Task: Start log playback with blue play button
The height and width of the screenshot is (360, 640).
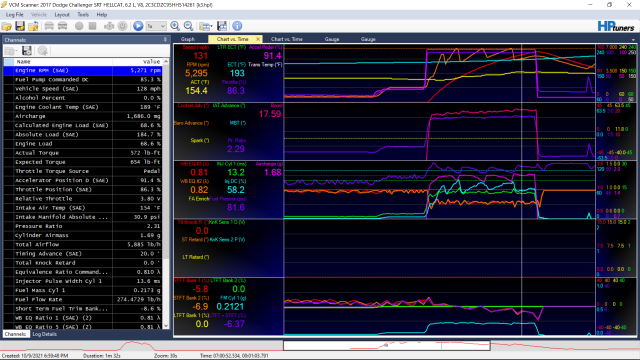Action: [138, 26]
